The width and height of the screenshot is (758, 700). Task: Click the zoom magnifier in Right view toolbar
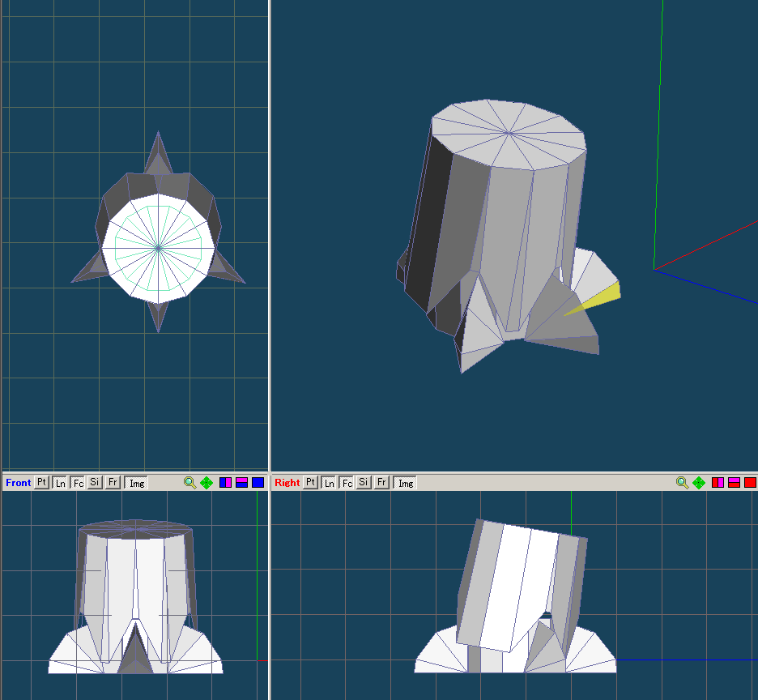click(x=682, y=482)
